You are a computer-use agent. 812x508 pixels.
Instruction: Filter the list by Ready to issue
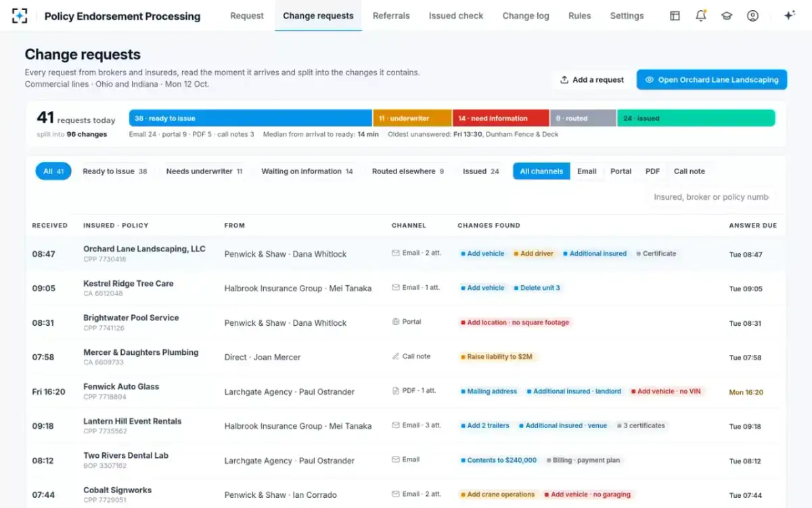[x=115, y=171]
